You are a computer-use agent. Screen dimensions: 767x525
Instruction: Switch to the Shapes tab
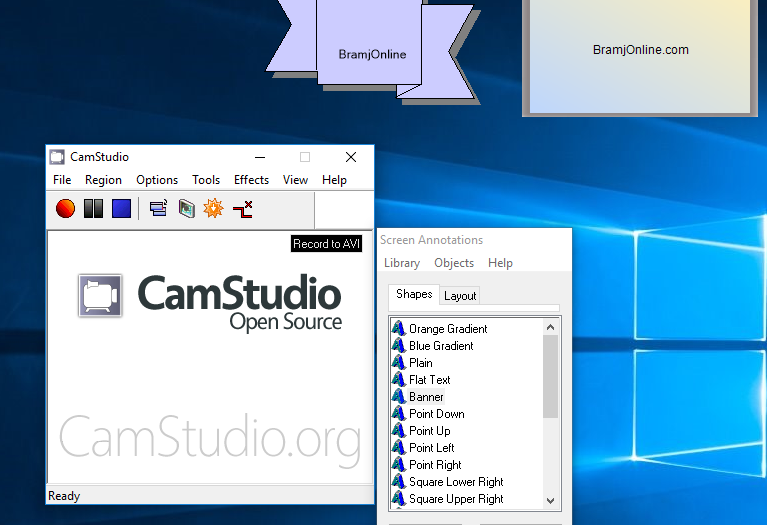point(414,294)
